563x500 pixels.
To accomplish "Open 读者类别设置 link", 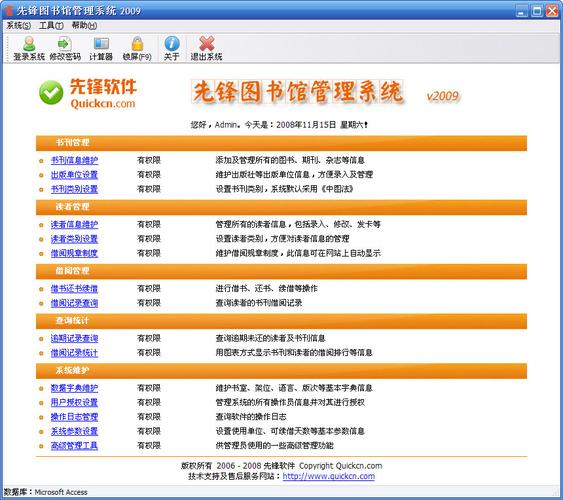I will pos(74,239).
